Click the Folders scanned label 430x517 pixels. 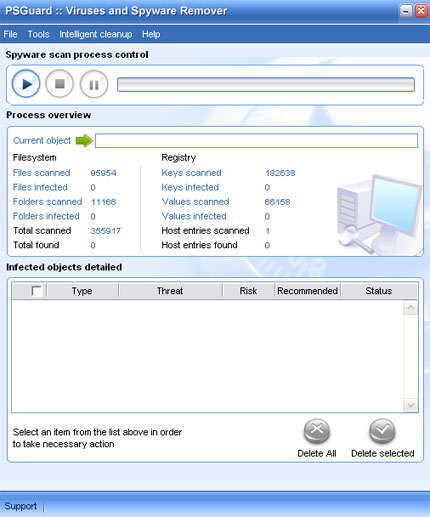point(47,202)
